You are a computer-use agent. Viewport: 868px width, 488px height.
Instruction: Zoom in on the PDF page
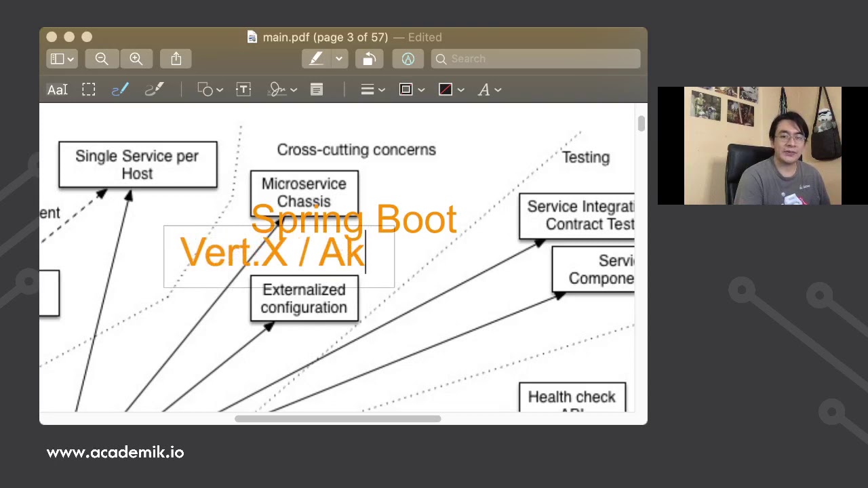pos(136,59)
